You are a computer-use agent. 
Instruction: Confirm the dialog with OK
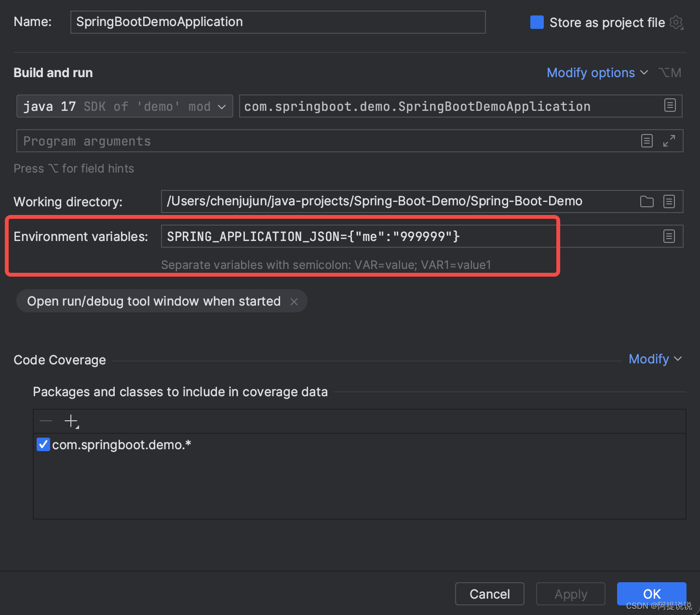[x=652, y=594]
